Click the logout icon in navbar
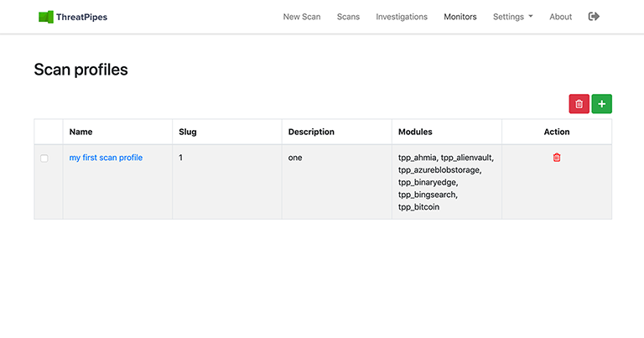 pos(595,17)
